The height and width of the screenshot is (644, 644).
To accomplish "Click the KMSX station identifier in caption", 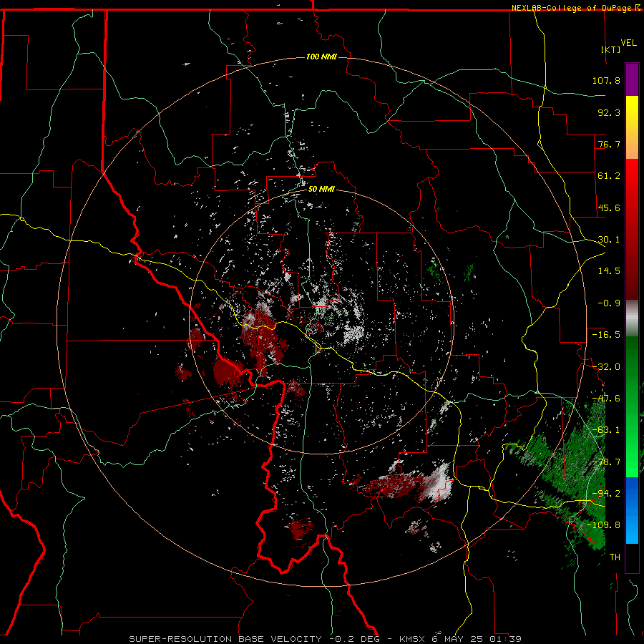I will point(412,639).
